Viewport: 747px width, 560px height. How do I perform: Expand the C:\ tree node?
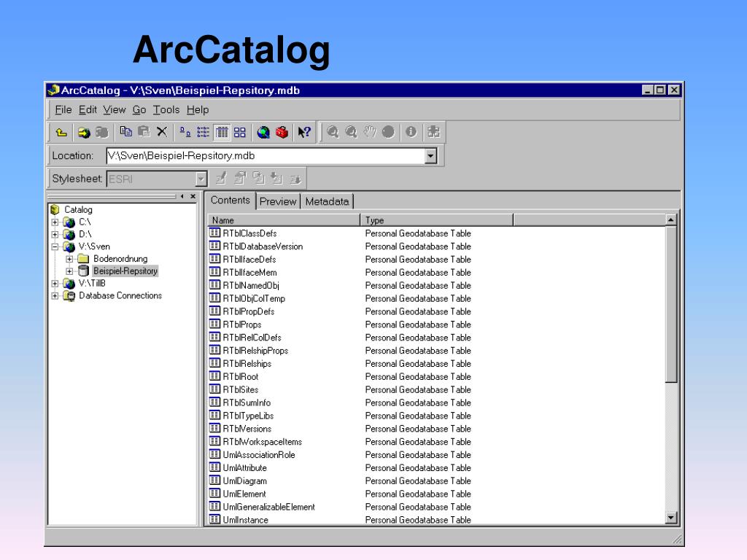[55, 222]
